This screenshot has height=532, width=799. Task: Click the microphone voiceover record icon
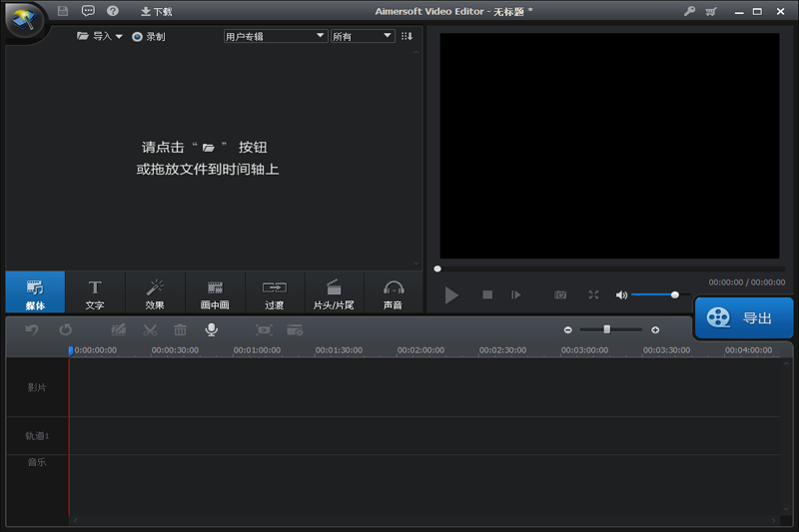(x=211, y=329)
